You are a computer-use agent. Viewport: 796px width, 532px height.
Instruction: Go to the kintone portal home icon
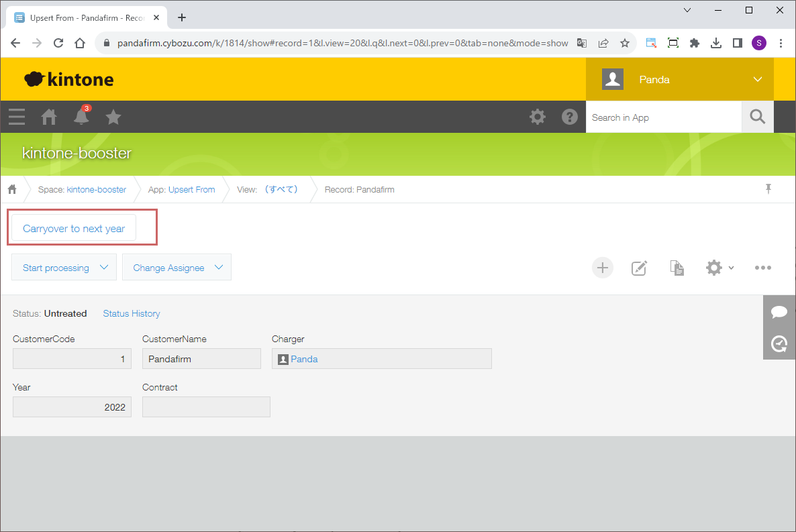pyautogui.click(x=49, y=117)
